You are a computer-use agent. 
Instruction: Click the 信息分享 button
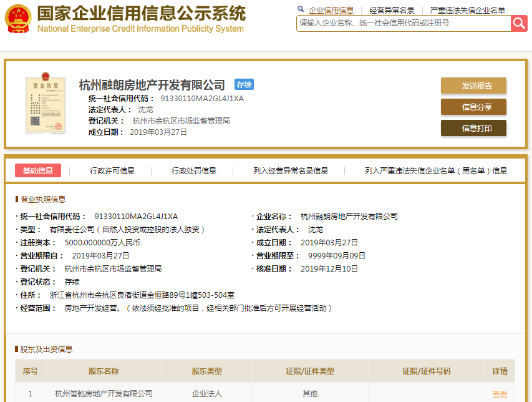point(473,107)
